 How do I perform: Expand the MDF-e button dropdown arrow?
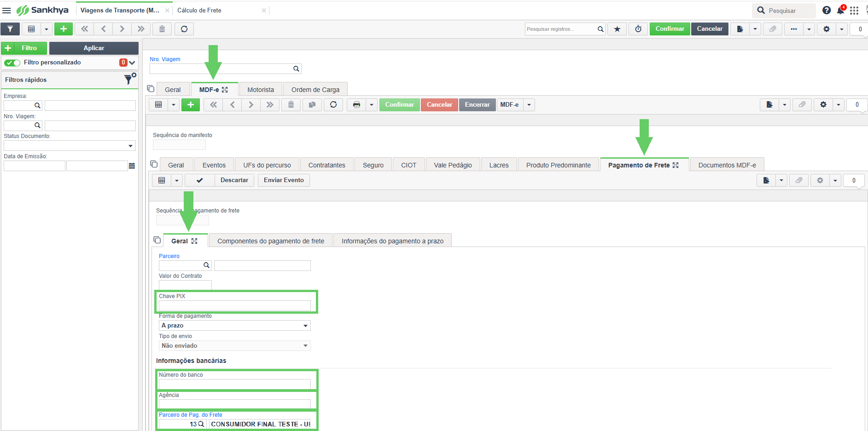coord(529,105)
